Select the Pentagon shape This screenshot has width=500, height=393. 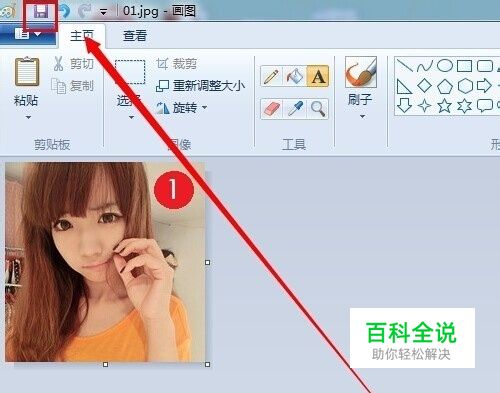click(445, 86)
